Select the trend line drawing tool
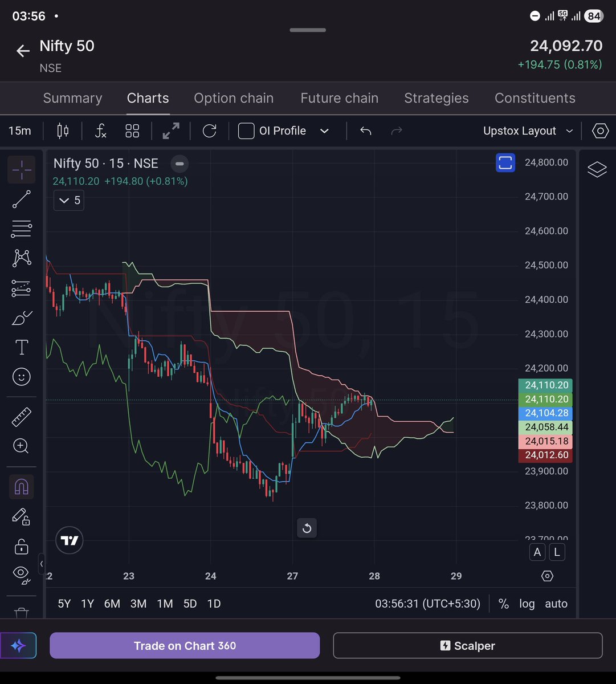 [x=22, y=199]
